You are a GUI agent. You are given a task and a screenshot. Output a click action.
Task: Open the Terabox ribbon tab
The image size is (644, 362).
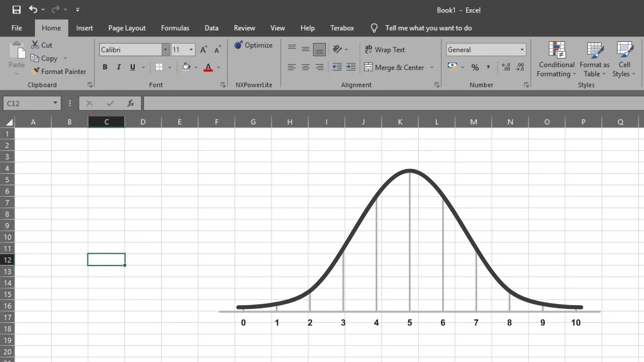(x=342, y=28)
